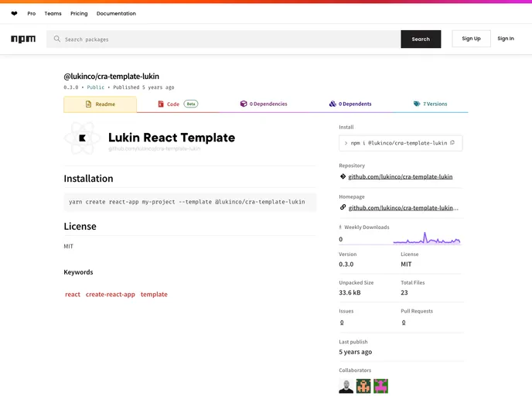532x396 pixels.
Task: Open the 0 Dependents tab
Action: click(x=350, y=104)
